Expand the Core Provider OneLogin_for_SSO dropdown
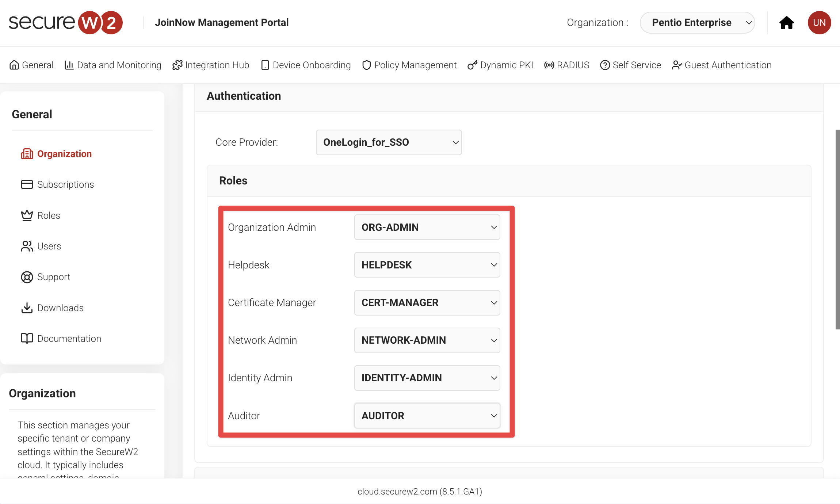Viewport: 840px width, 504px height. pos(389,142)
